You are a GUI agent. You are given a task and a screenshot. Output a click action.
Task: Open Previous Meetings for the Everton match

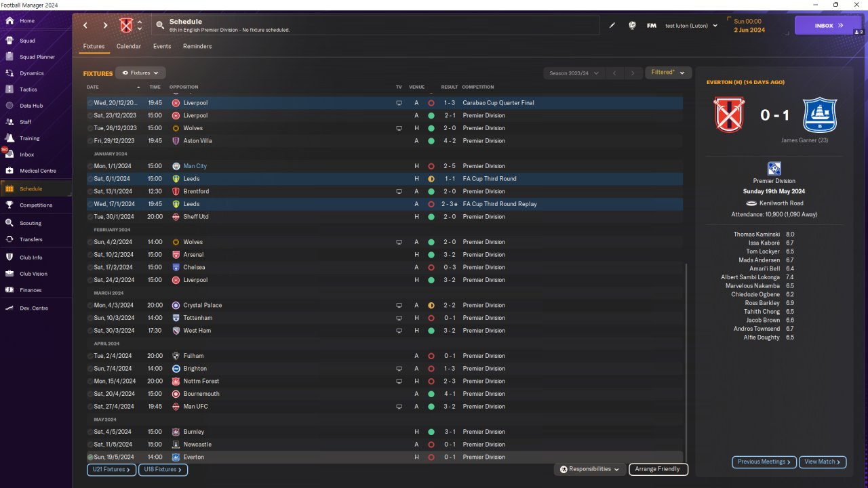pyautogui.click(x=764, y=462)
